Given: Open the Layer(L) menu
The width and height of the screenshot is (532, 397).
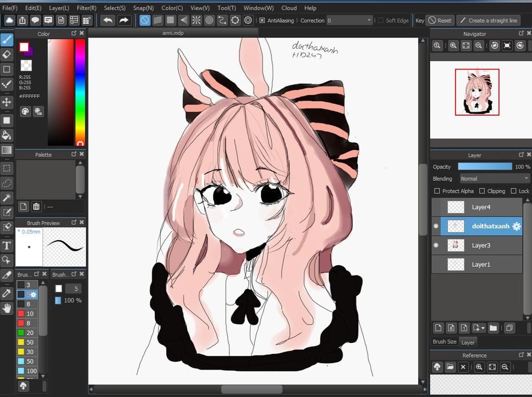Looking at the screenshot, I should coord(59,8).
